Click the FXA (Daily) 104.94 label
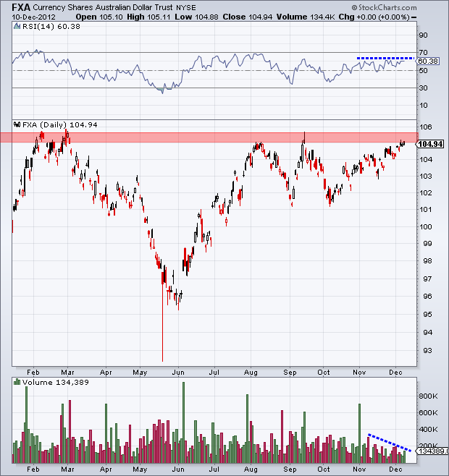The height and width of the screenshot is (476, 449). click(x=60, y=124)
